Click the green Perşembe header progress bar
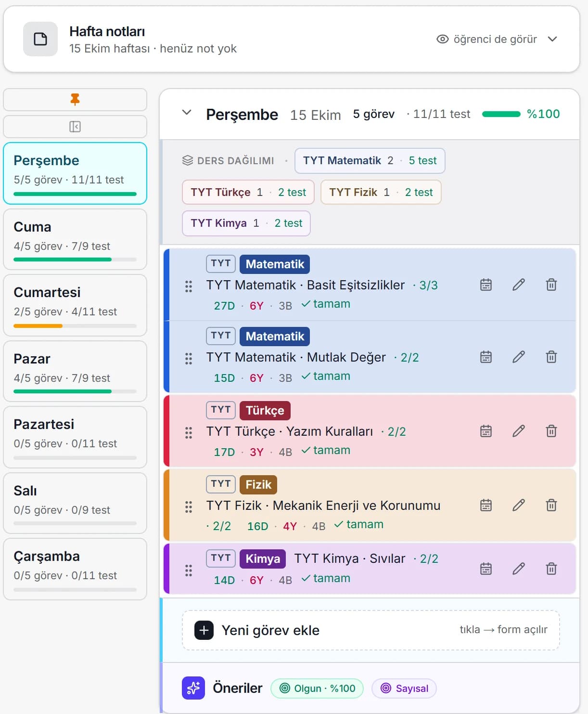This screenshot has width=588, height=714. click(x=501, y=114)
